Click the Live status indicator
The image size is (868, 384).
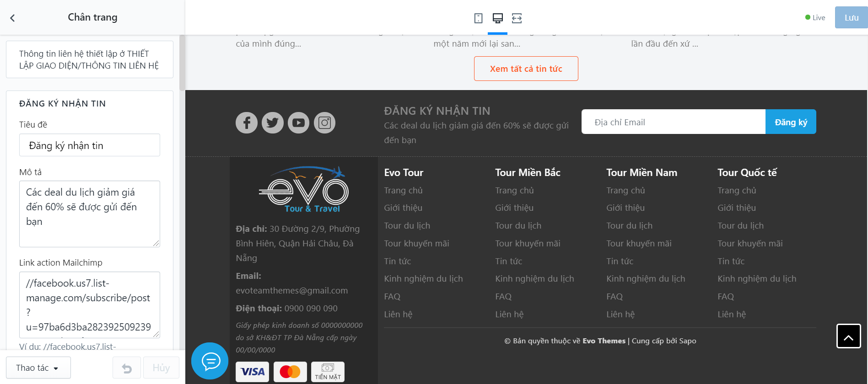click(x=815, y=18)
